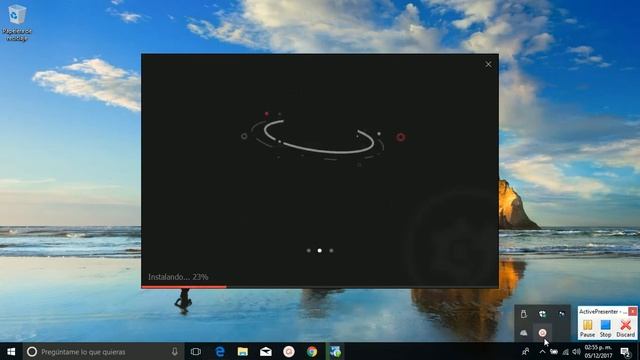Image resolution: width=640 pixels, height=360 pixels.
Task: Click the top-right icon in the tray overflow
Action: point(562,314)
